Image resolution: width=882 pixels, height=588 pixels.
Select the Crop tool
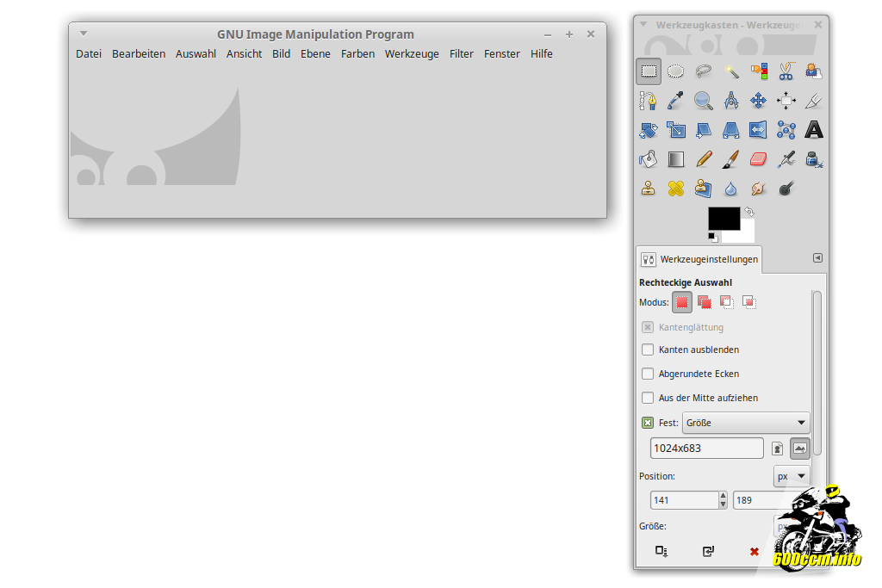pyautogui.click(x=813, y=101)
